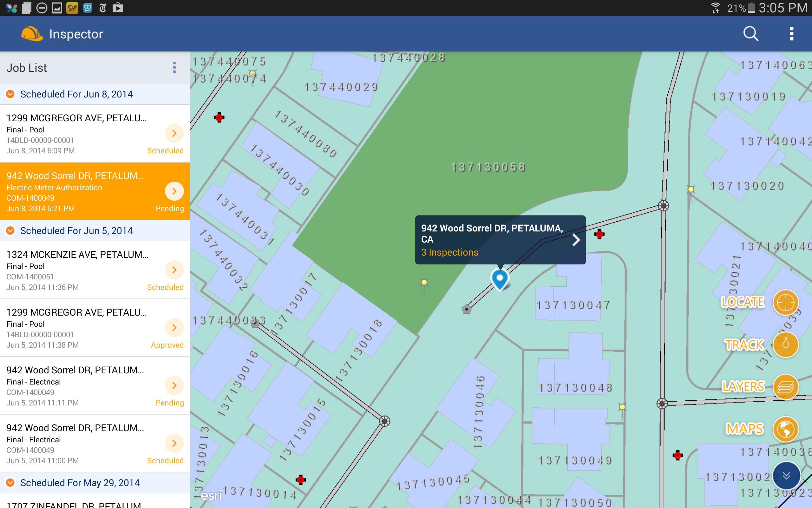Tap the red hydrant marker near the callout
This screenshot has height=508, width=812.
599,234
